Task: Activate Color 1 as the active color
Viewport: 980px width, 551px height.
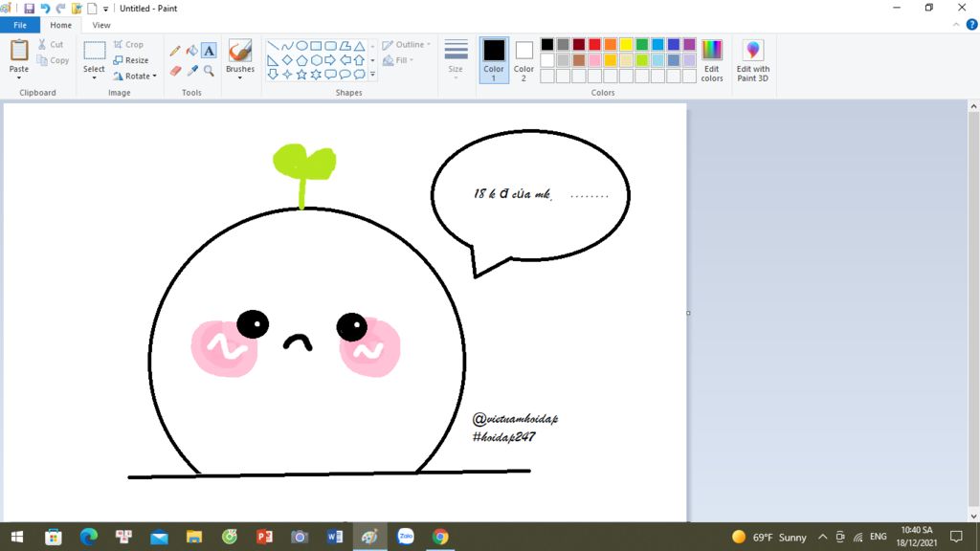Action: coord(494,60)
